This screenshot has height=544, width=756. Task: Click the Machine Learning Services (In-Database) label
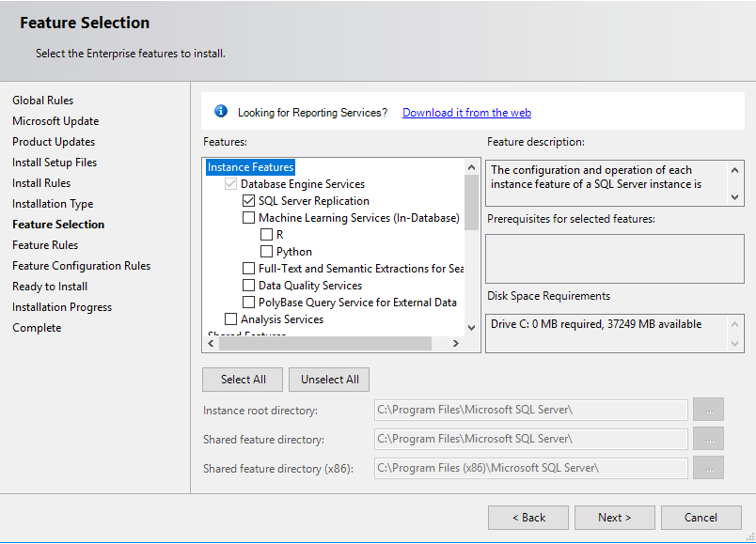pyautogui.click(x=358, y=218)
